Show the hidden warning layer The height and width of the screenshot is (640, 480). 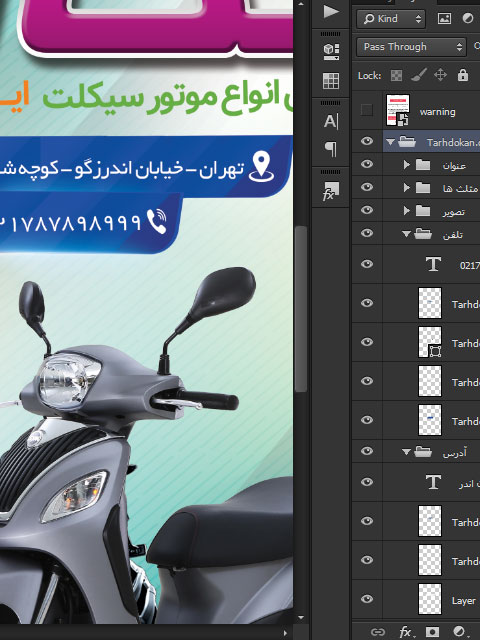click(x=367, y=110)
